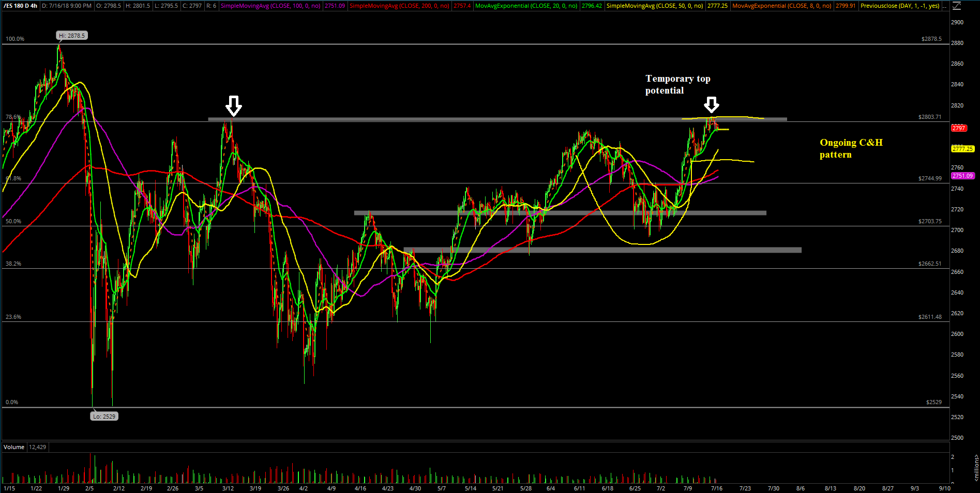
Task: Click the MovAvgExponential (CLOSE, 20, 0, no) label
Action: tap(526, 6)
